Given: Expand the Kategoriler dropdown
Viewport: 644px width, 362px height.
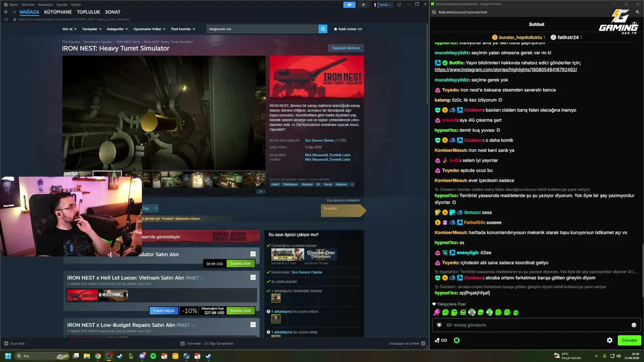Looking at the screenshot, I should [x=117, y=29].
